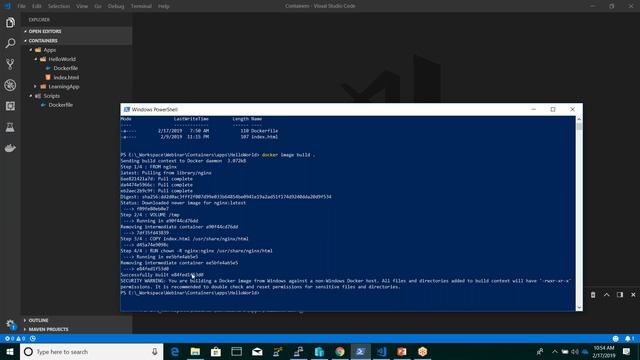
Task: Open Google Chrome from taskbar
Action: click(x=340, y=351)
